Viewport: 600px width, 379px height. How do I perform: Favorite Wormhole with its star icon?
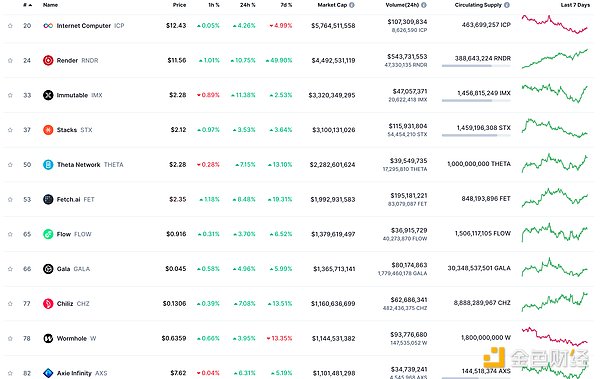point(10,338)
